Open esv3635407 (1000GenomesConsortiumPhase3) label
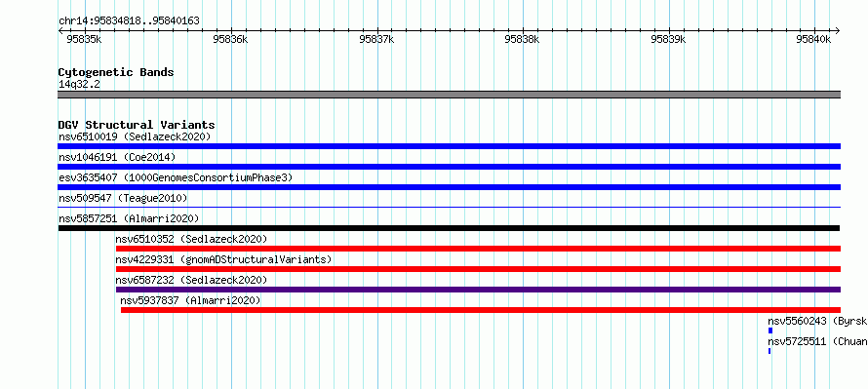Screen dimensions: 868x389 point(176,177)
